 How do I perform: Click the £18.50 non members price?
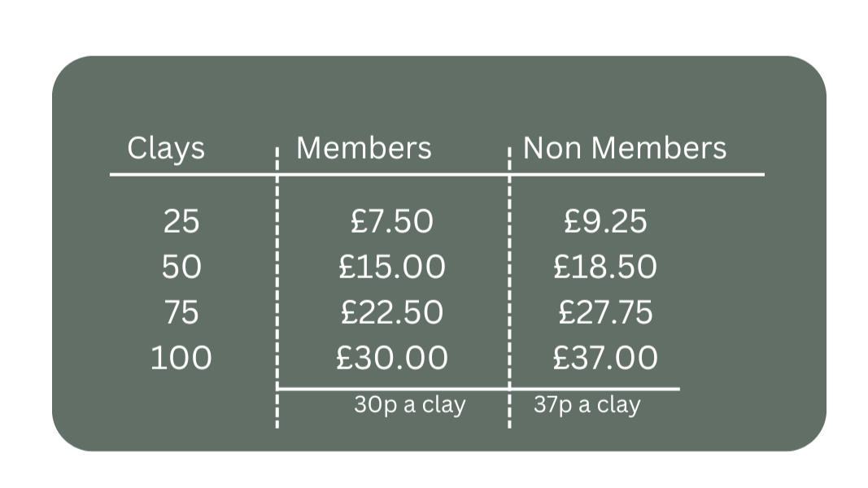pos(605,267)
